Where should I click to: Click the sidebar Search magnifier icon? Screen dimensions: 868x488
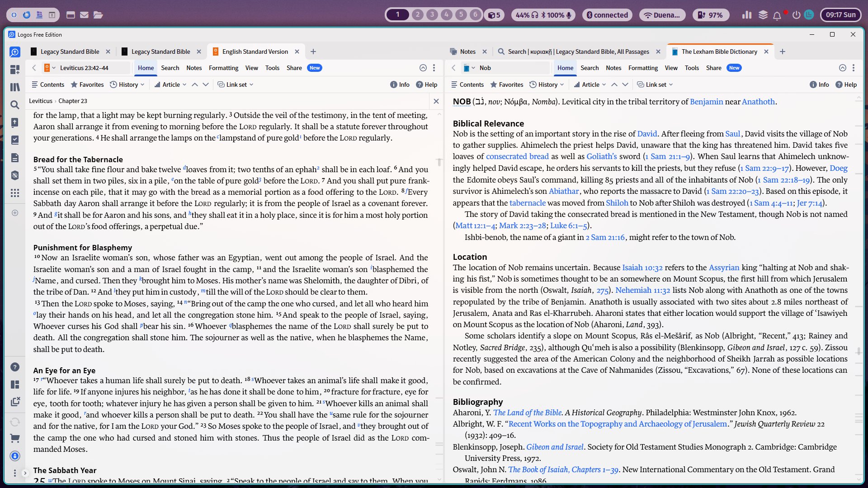point(15,105)
